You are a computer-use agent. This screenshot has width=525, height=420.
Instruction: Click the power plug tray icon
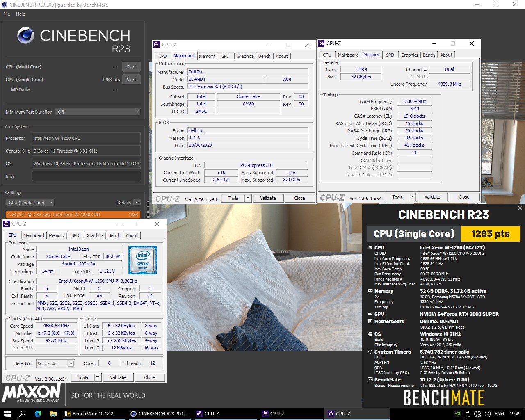click(x=468, y=414)
